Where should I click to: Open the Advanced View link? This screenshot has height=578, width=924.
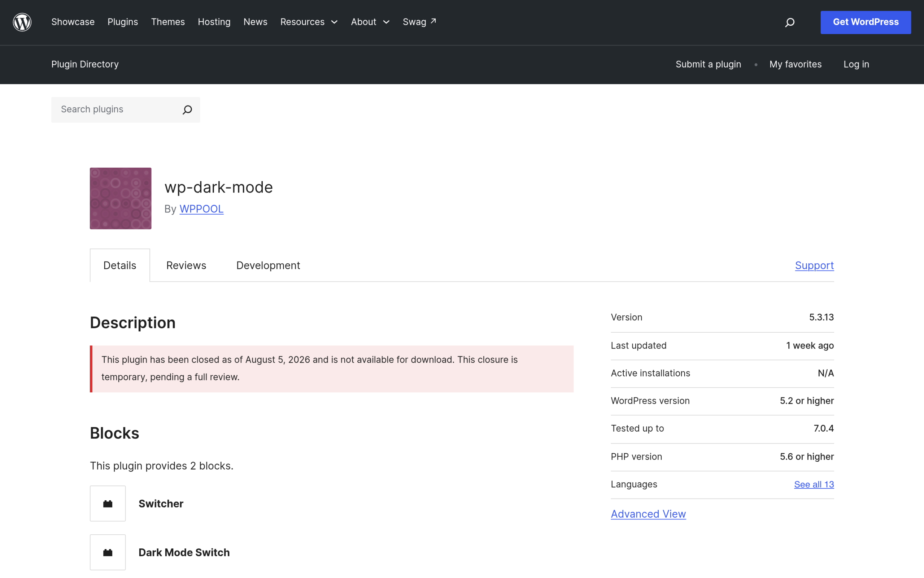[x=648, y=514]
